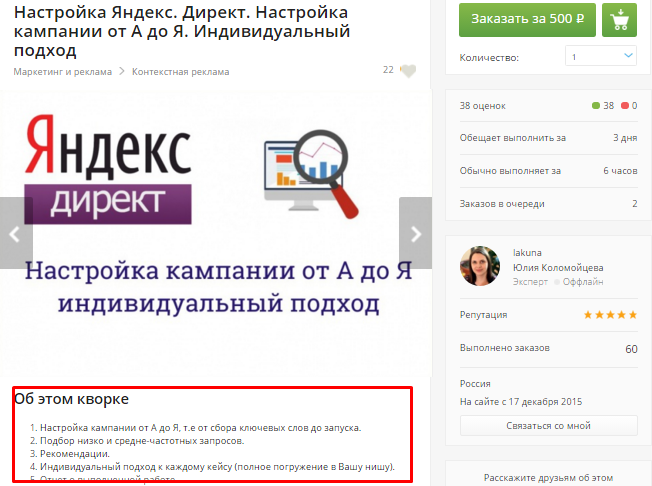
Task: Click the 'Обещает выполнить за' row
Action: tap(548, 138)
